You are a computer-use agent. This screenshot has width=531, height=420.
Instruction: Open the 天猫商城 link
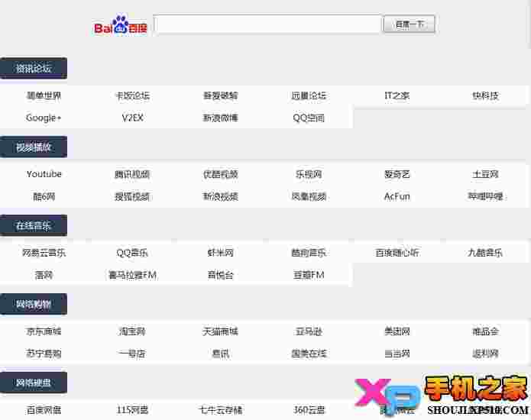221,331
